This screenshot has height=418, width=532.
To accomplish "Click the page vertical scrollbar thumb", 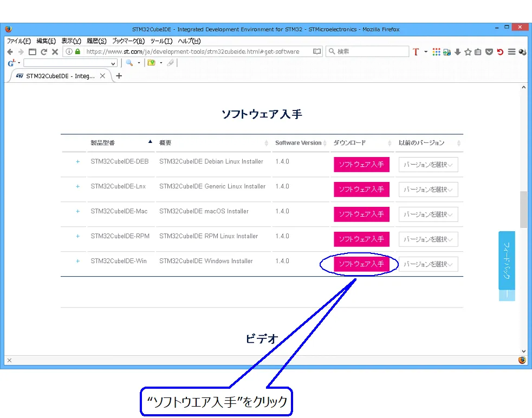I will click(523, 210).
